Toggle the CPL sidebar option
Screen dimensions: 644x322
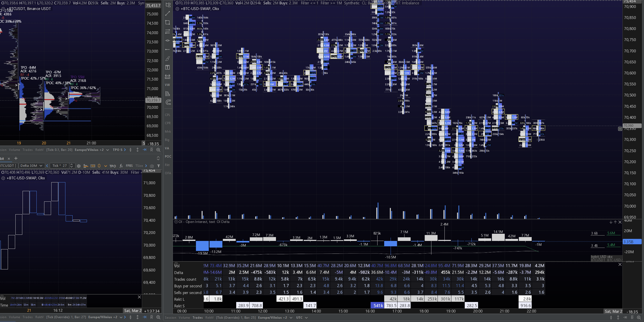pyautogui.click(x=168, y=115)
